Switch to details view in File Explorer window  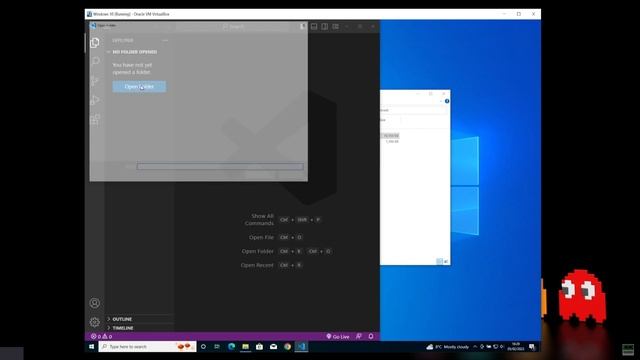(x=440, y=261)
